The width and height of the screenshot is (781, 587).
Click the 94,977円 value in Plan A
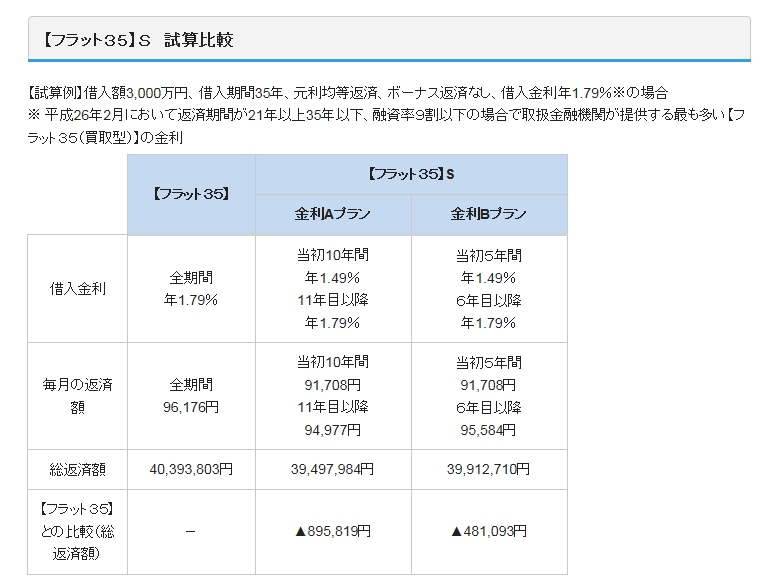pyautogui.click(x=333, y=431)
